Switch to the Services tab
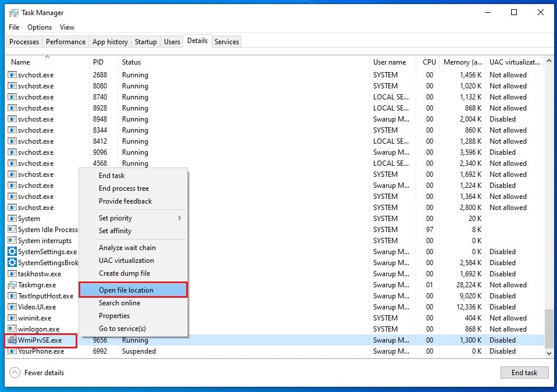Viewport: 557px width, 392px height. 227,41
